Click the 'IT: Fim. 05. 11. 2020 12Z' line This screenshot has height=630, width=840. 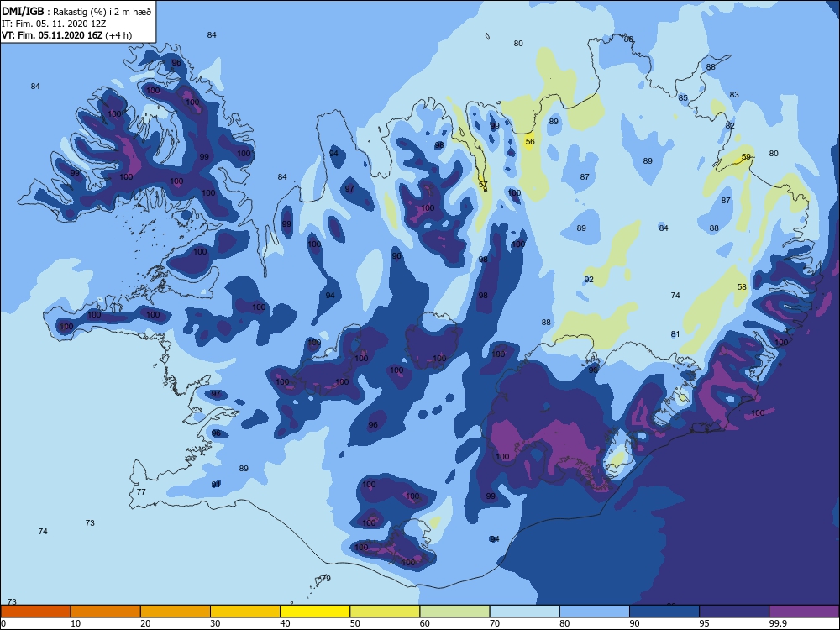coord(54,24)
